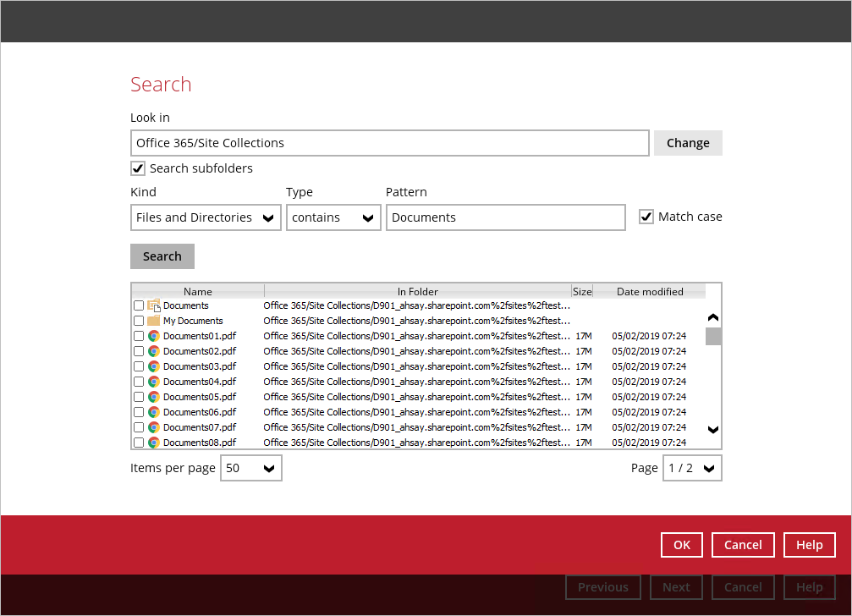Viewport: 852px width, 616px height.
Task: Toggle the Search subfolders checkbox
Action: 138,168
